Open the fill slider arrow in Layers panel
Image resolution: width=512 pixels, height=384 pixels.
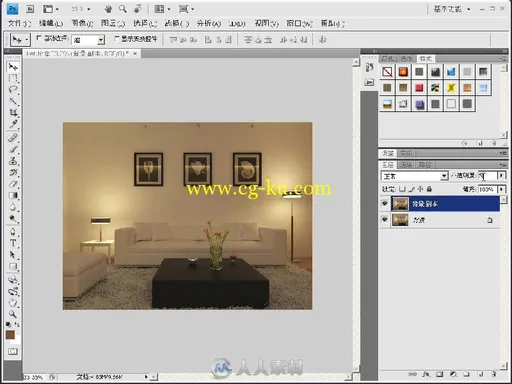tap(501, 189)
